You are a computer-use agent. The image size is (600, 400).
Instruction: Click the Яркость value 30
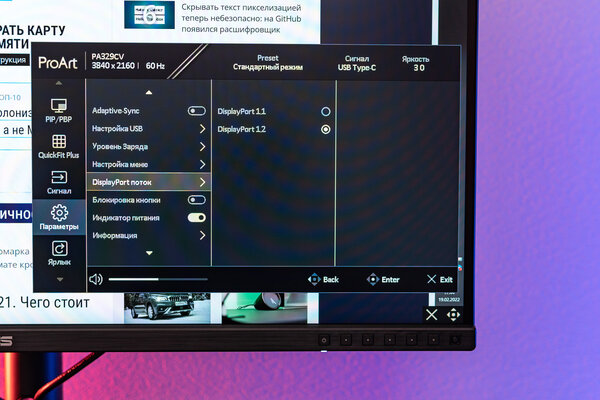pos(419,68)
